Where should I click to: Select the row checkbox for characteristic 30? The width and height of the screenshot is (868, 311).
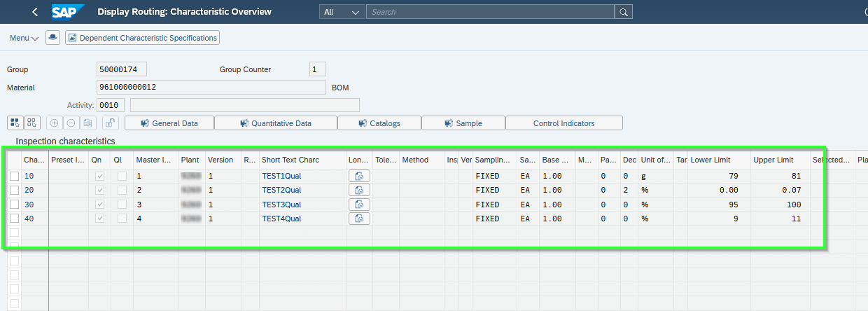[15, 205]
